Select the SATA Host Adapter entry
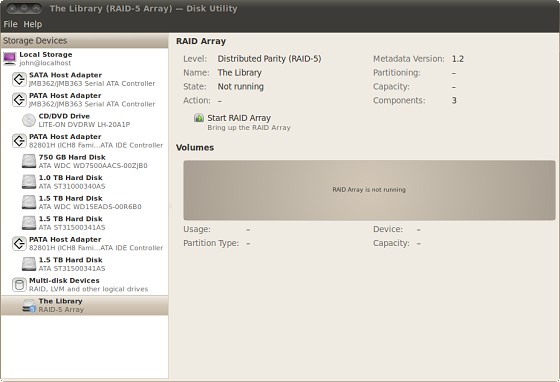This screenshot has height=382, width=560. [x=84, y=79]
